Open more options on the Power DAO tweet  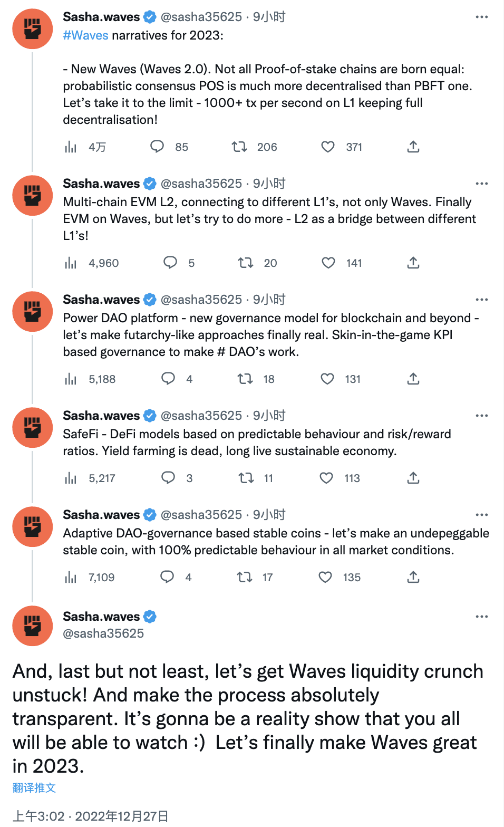pos(481,299)
